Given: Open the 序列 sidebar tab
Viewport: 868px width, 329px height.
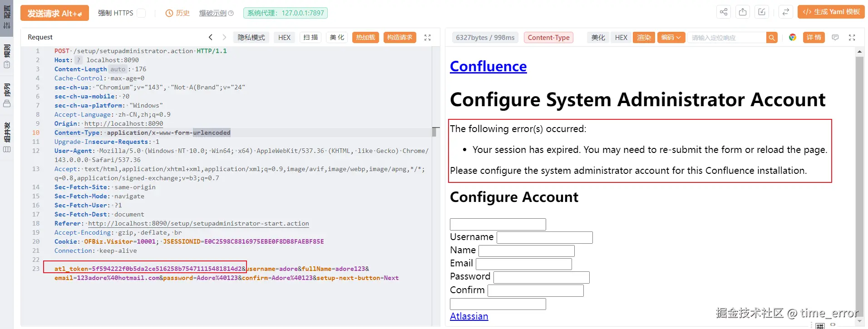Looking at the screenshot, I should click(x=7, y=95).
